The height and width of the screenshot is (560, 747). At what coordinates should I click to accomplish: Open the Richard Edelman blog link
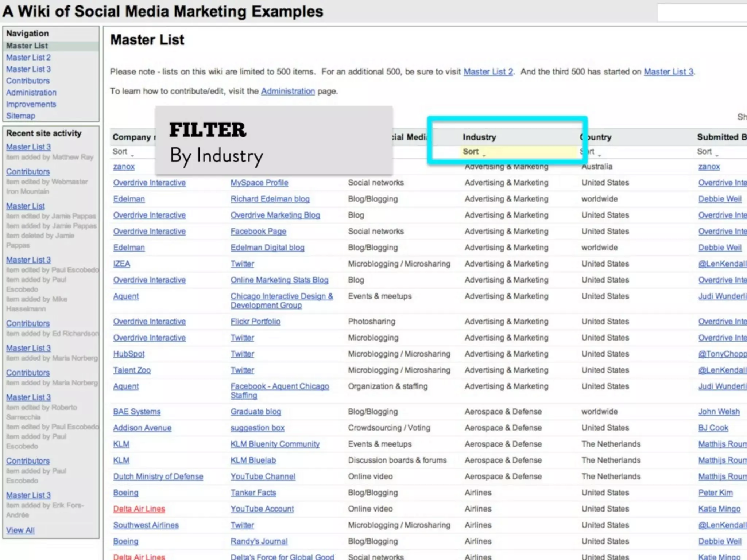tap(270, 199)
